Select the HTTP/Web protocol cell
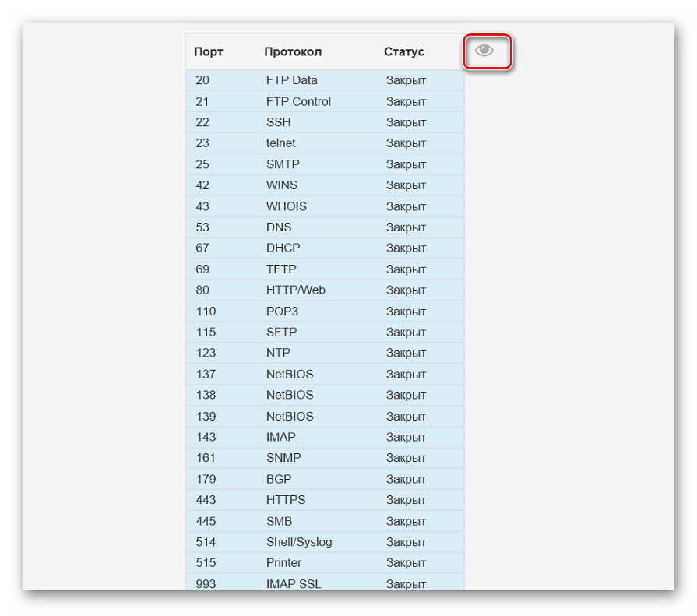Screen dimensions: 697x616 point(296,290)
